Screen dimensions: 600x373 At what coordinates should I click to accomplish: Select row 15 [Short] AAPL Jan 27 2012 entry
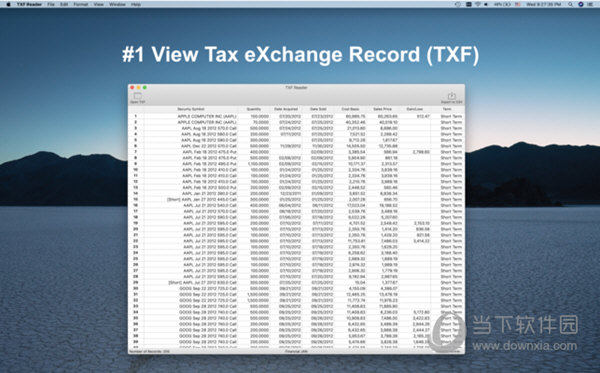[x=202, y=200]
